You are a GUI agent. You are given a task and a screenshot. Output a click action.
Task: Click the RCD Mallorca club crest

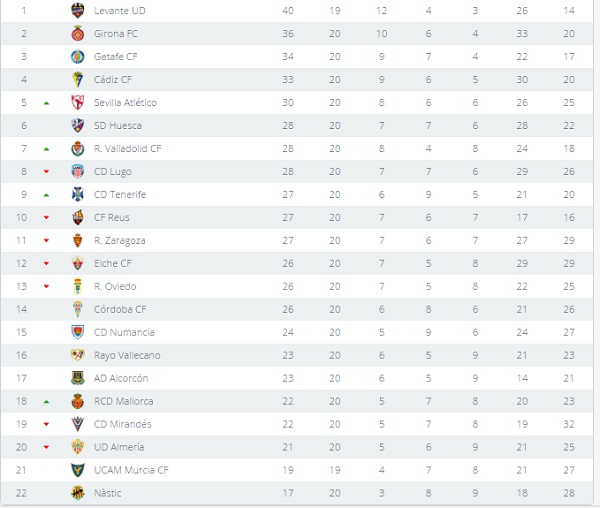[x=78, y=401]
